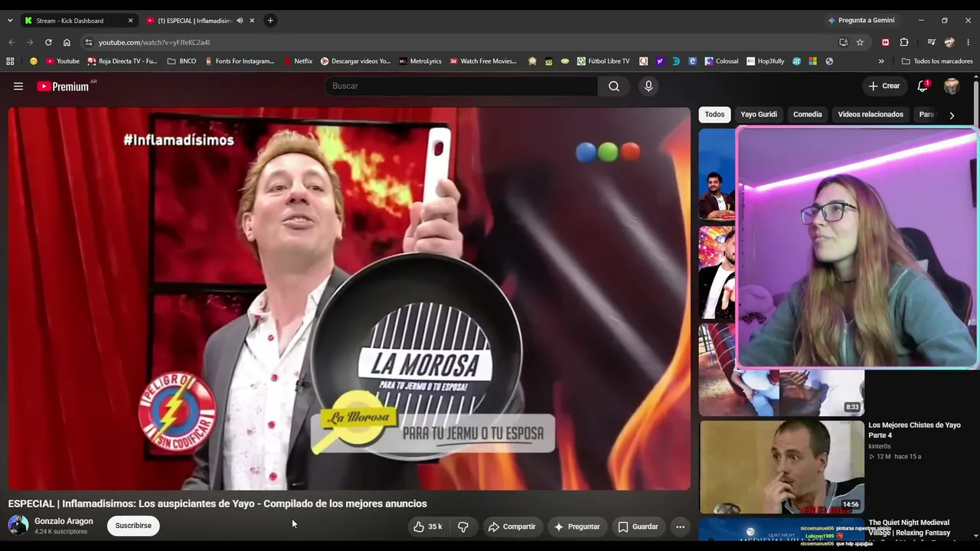Save the video with Guardar
980x551 pixels.
(x=638, y=527)
